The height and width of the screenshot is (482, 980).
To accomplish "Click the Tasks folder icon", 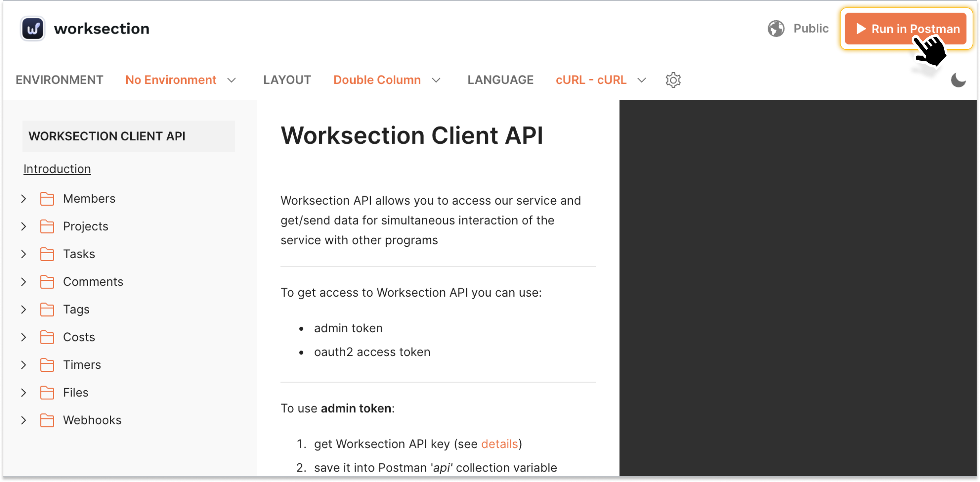I will [x=47, y=254].
